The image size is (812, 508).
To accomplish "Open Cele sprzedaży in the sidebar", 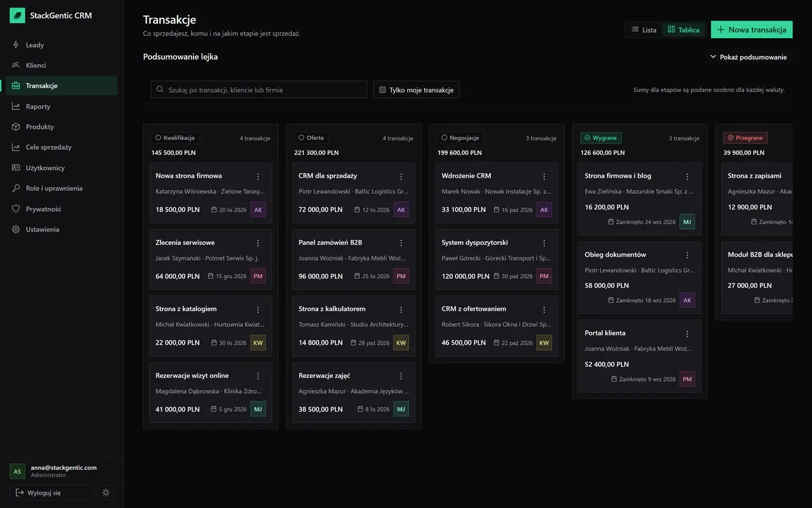I will coord(62,147).
